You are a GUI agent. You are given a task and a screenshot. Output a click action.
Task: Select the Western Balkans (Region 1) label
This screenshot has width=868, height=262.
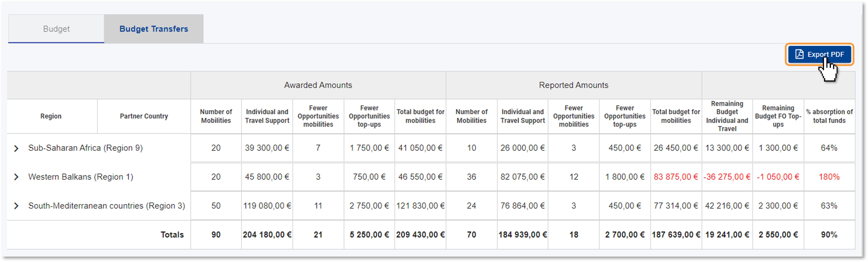pyautogui.click(x=81, y=177)
